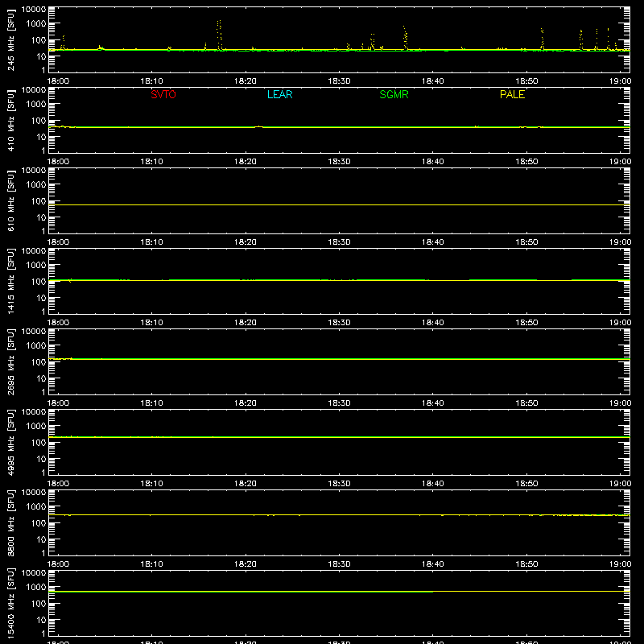This screenshot has width=644, height=644.
Task: Click the 10000 y-axis label of 15400 MHz plot
Action: (34, 572)
